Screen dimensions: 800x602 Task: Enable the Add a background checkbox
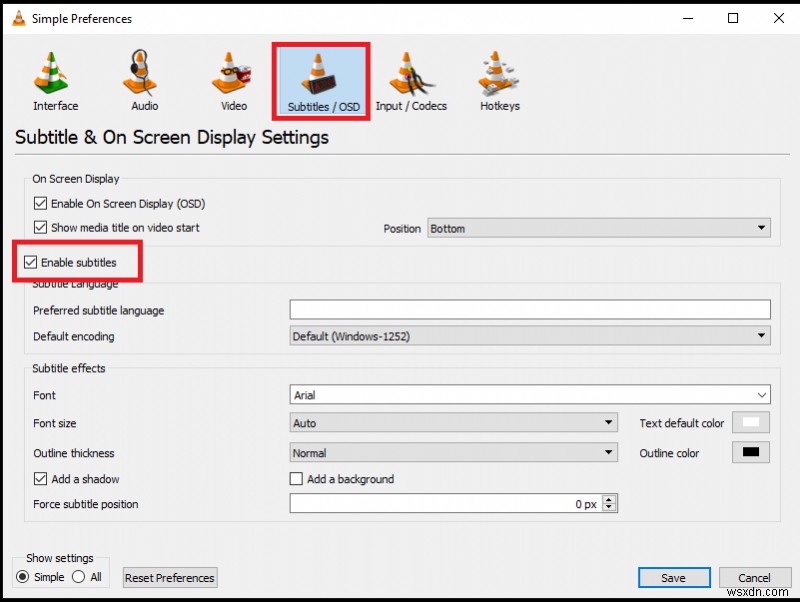pyautogui.click(x=296, y=479)
